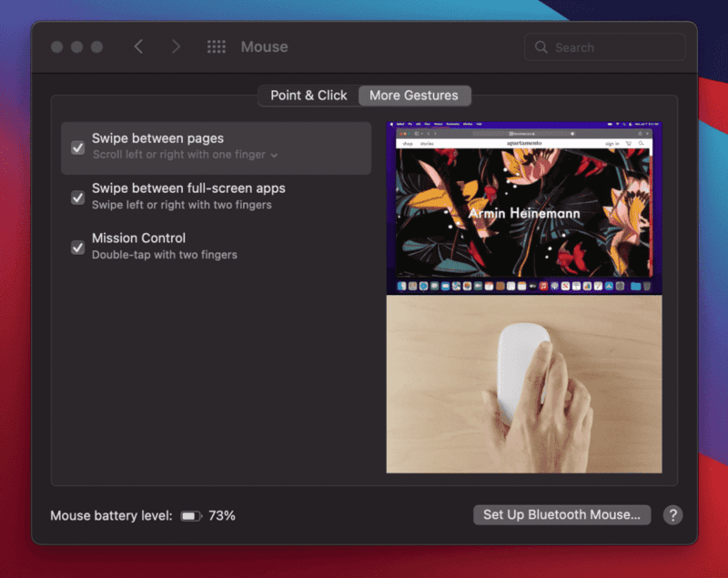Click the gesture preview video thumbnail
The height and width of the screenshot is (578, 728).
tap(524, 208)
